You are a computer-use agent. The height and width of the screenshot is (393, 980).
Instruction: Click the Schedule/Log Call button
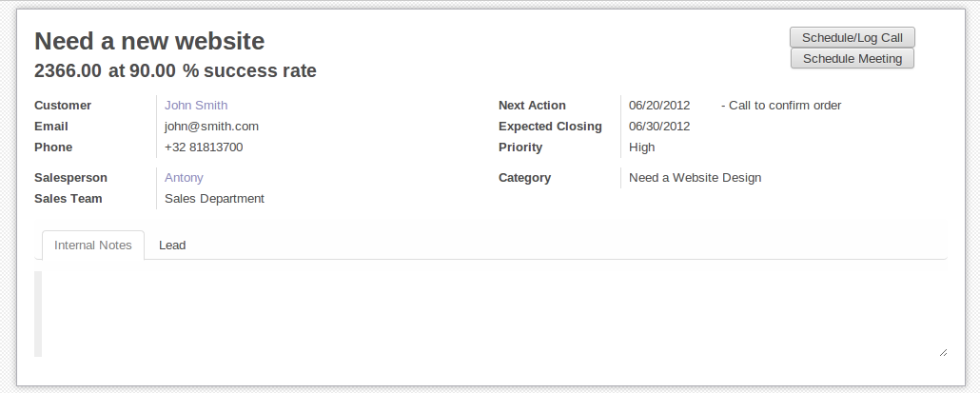(852, 37)
